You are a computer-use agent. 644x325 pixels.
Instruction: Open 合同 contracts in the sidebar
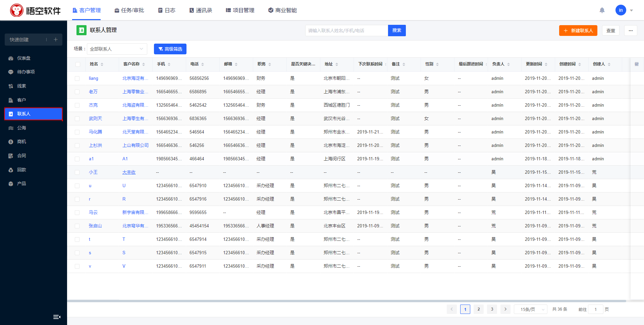pos(34,156)
